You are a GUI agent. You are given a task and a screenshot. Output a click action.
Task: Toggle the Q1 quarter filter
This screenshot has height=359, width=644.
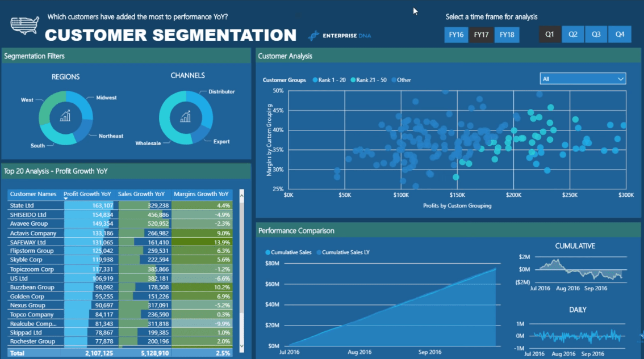click(550, 35)
